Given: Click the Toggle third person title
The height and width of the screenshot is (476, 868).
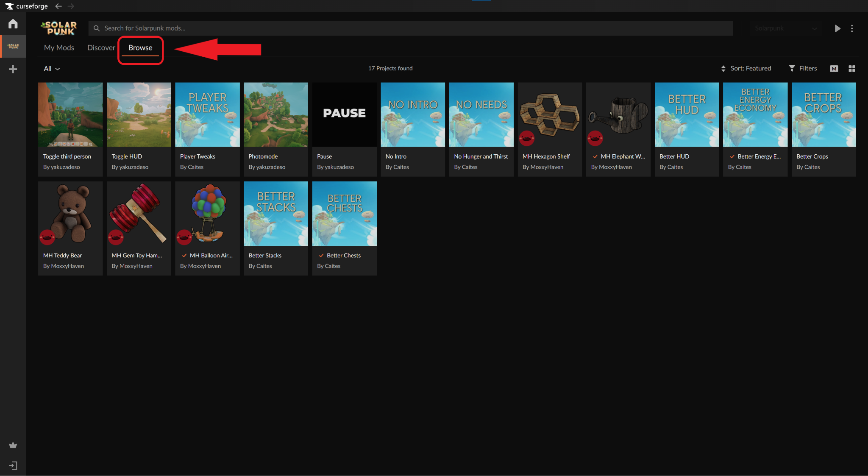Looking at the screenshot, I should click(x=67, y=156).
